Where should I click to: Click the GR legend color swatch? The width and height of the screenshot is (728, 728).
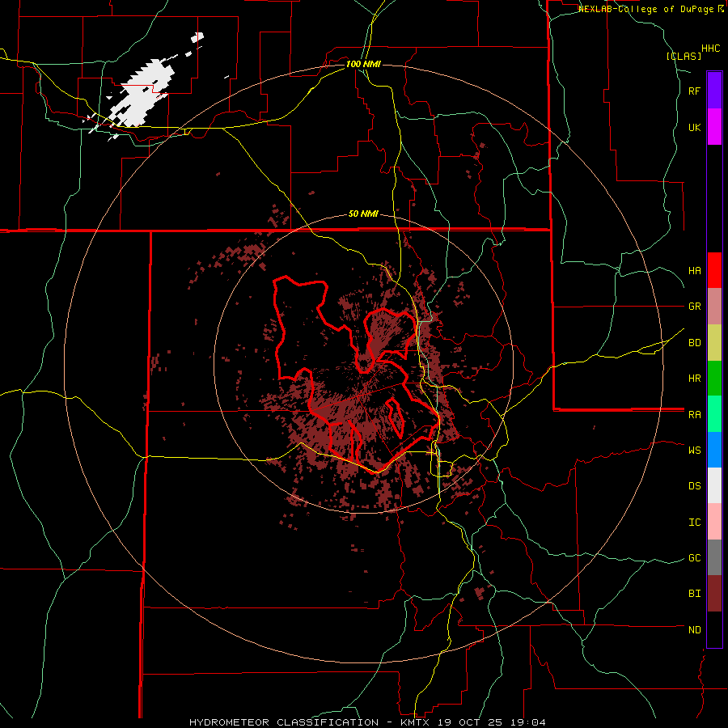pyautogui.click(x=714, y=307)
